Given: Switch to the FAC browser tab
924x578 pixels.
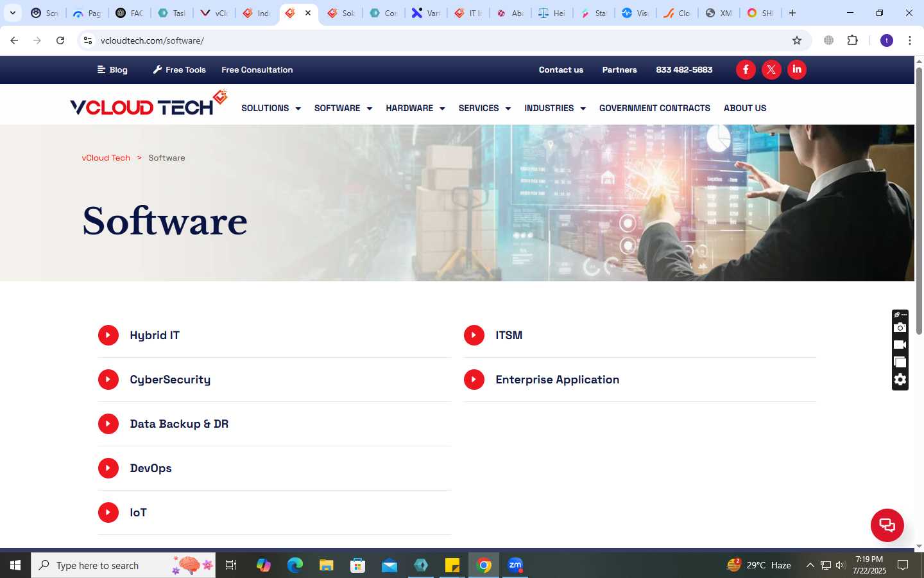Looking at the screenshot, I should pyautogui.click(x=130, y=13).
